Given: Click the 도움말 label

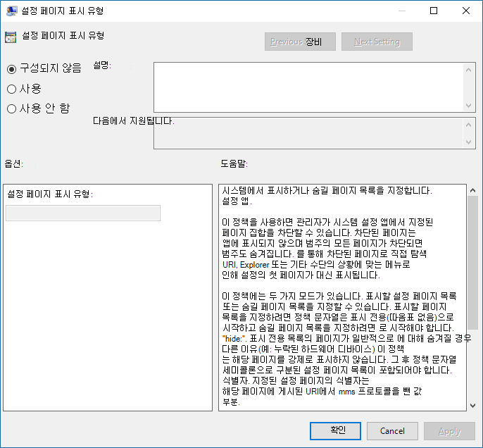Looking at the screenshot, I should (234, 163).
